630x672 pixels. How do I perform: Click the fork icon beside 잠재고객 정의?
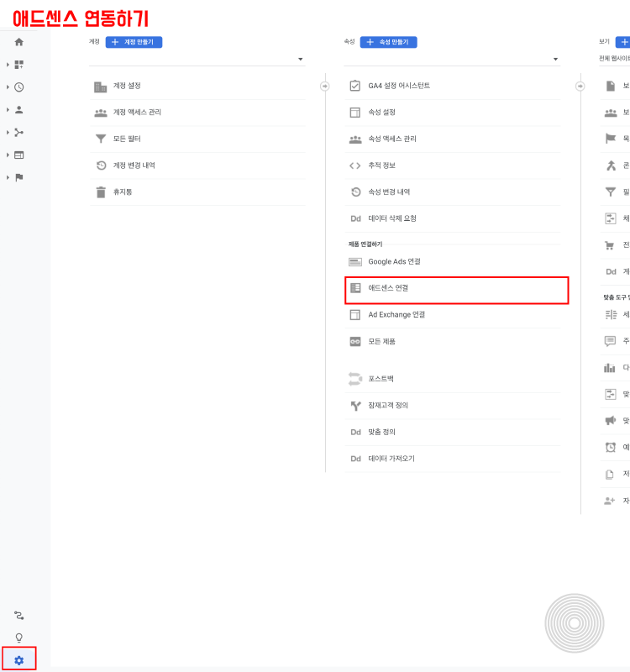pos(355,406)
